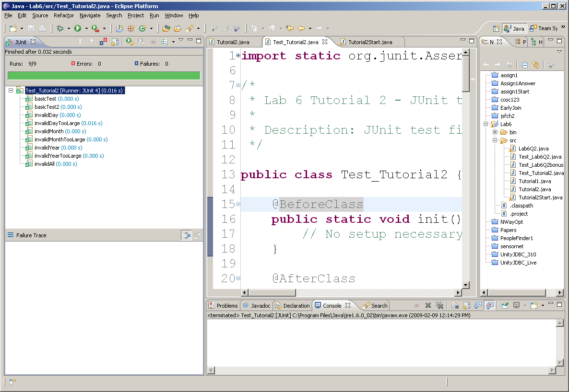Click Collapse All in Navigator view
This screenshot has width=569, height=392.
[524, 65]
